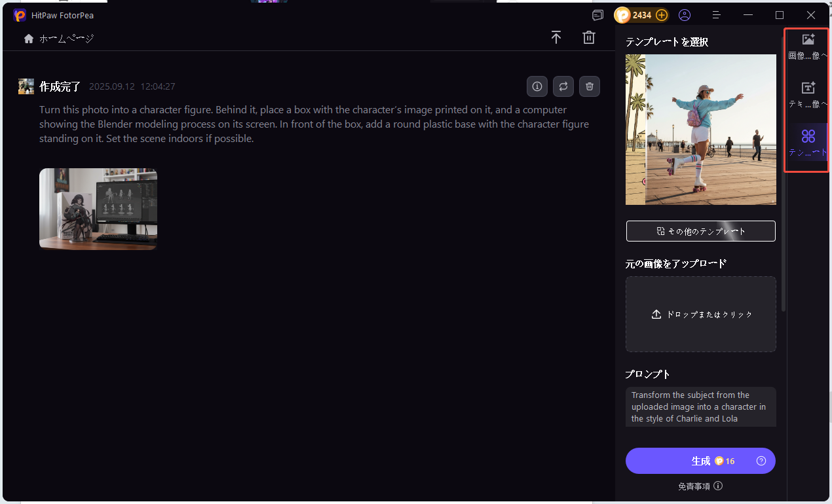The width and height of the screenshot is (832, 504).
Task: Open the image-to-image tab in sidebar
Action: point(808,47)
